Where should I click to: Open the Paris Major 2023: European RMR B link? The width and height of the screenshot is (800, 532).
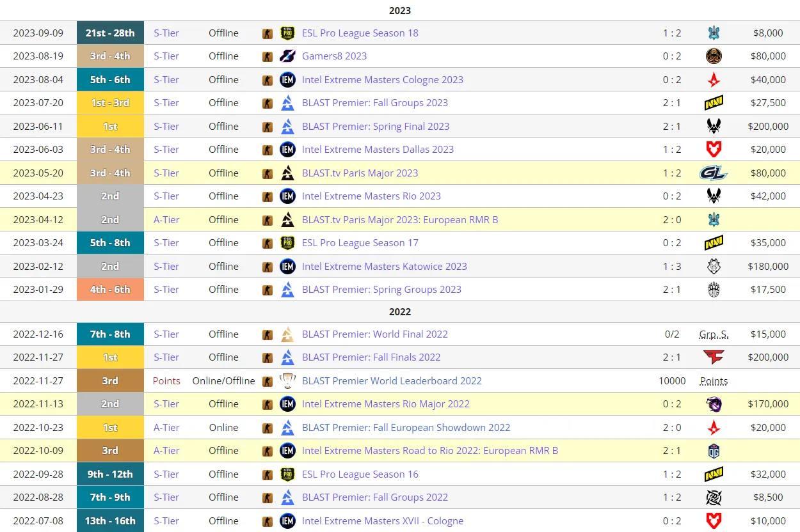[x=400, y=220]
